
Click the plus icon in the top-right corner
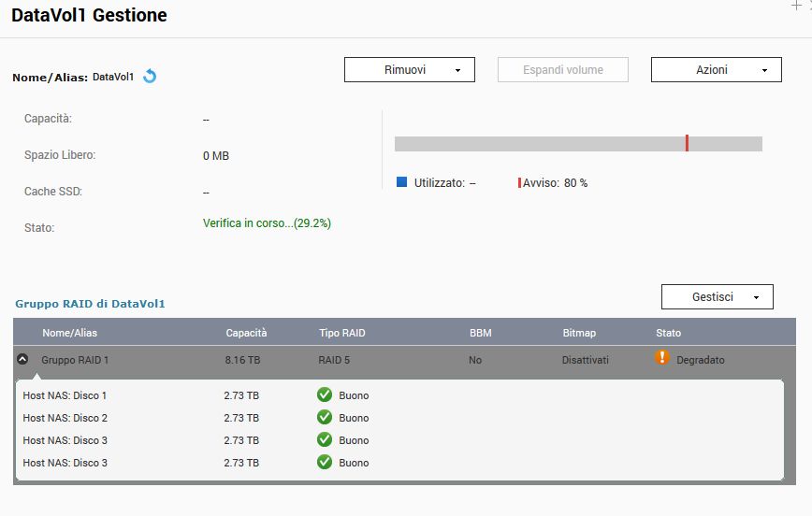(x=796, y=6)
